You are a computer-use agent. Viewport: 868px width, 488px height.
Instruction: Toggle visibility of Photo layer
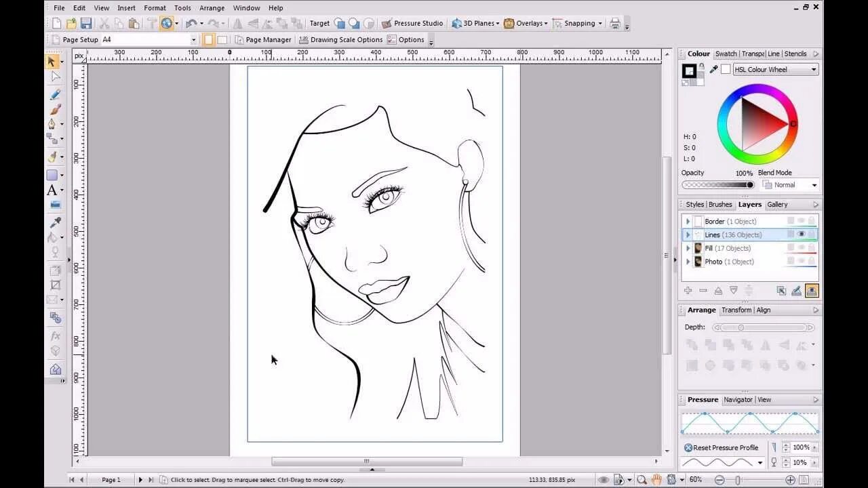click(801, 262)
